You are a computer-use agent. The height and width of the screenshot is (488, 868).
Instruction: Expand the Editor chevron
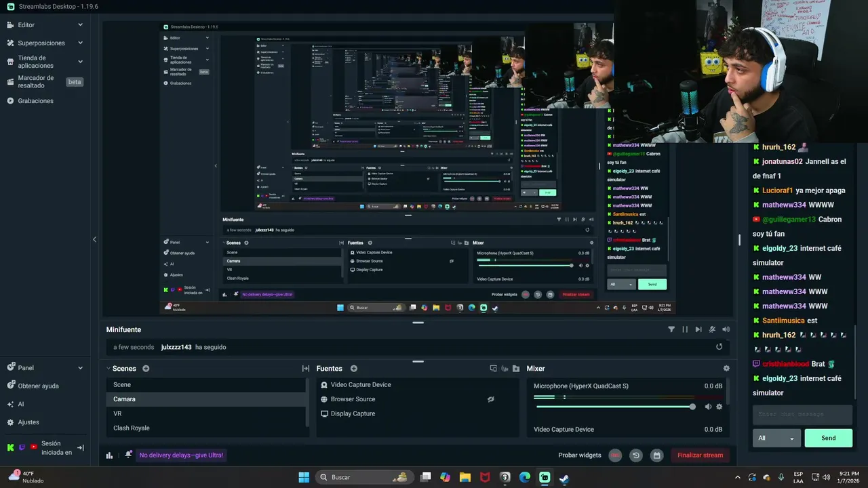80,25
